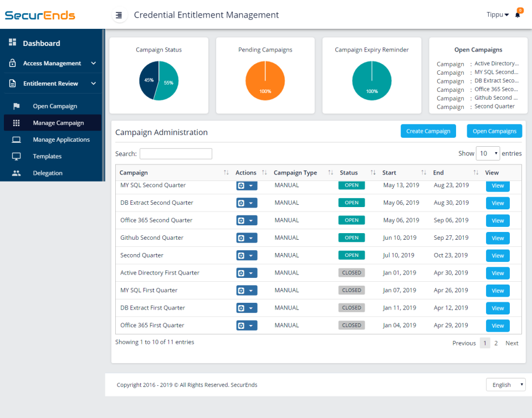This screenshot has height=418, width=532.
Task: Click inside the Search field
Action: click(176, 153)
